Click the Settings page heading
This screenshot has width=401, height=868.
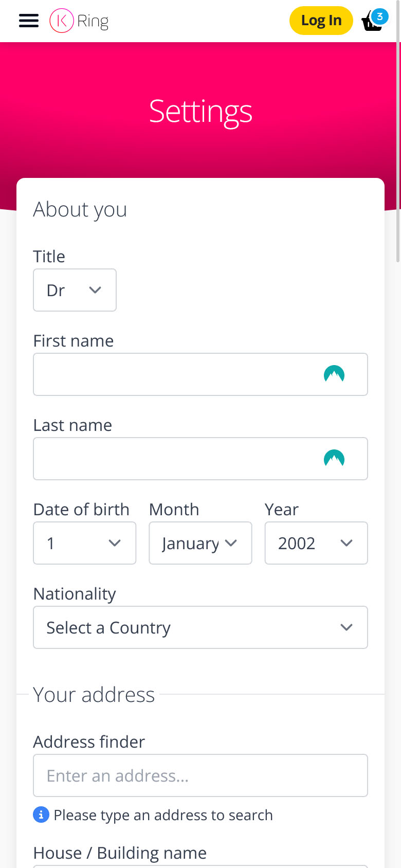(x=200, y=111)
